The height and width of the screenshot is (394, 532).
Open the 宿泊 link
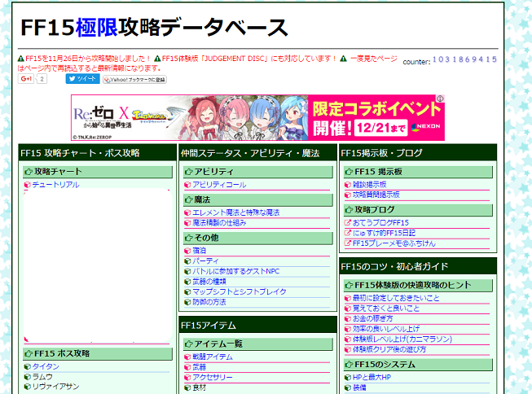199,251
